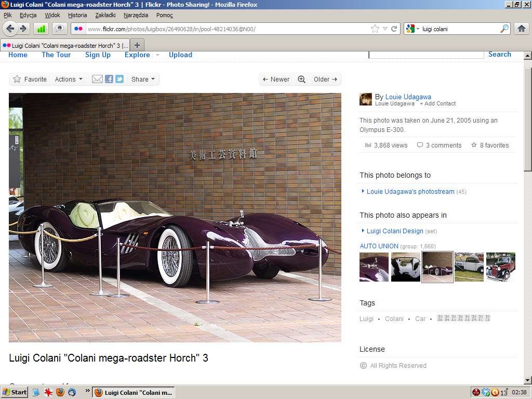Open the Plik menu

7,15
